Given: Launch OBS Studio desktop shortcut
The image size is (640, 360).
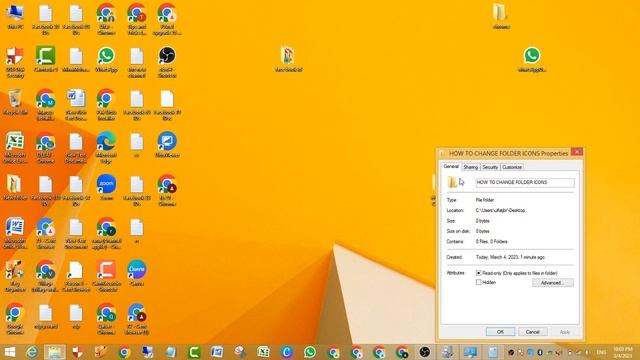Looking at the screenshot, I should (x=167, y=61).
